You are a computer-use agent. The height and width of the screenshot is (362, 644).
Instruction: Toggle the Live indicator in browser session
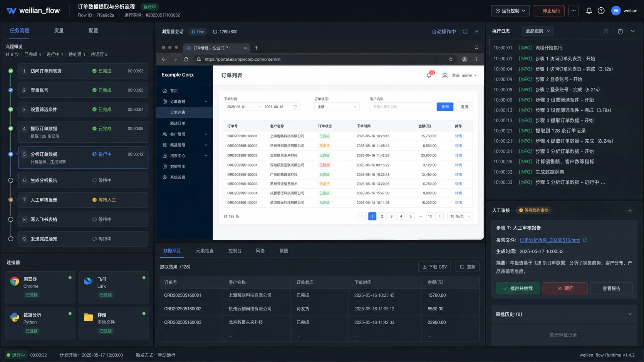coord(198,32)
